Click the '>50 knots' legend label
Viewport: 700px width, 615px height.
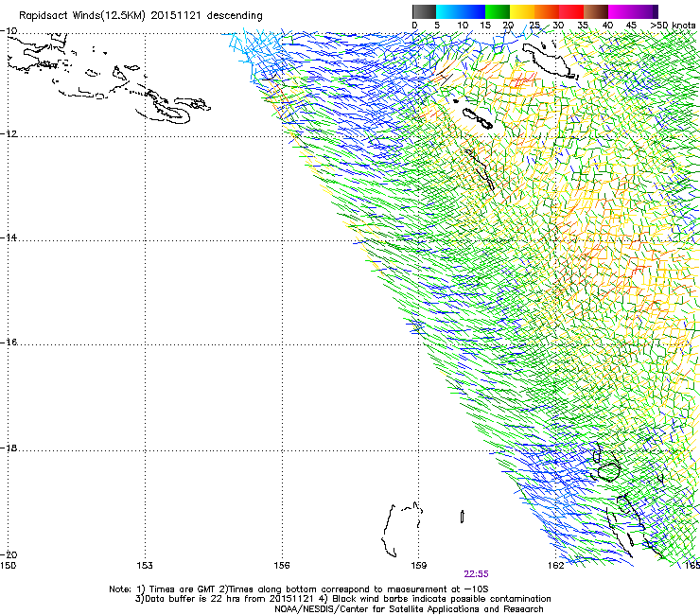click(673, 26)
